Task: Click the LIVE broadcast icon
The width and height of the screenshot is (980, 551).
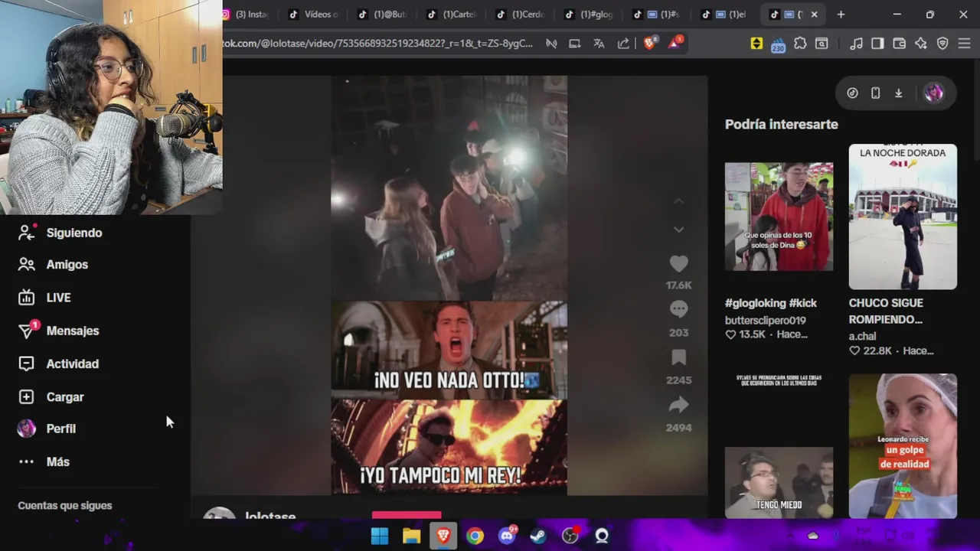Action: click(27, 298)
